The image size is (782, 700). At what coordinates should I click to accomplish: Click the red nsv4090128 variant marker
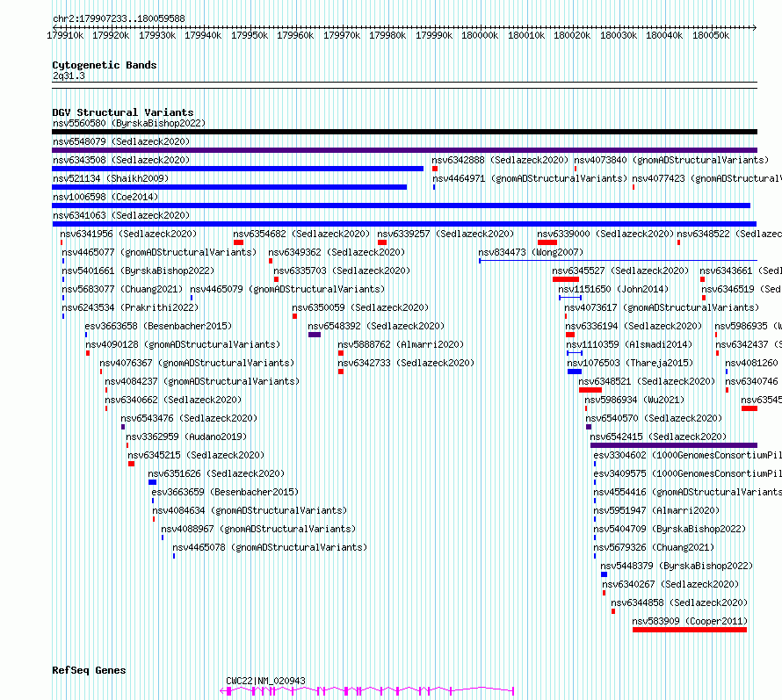[88, 353]
